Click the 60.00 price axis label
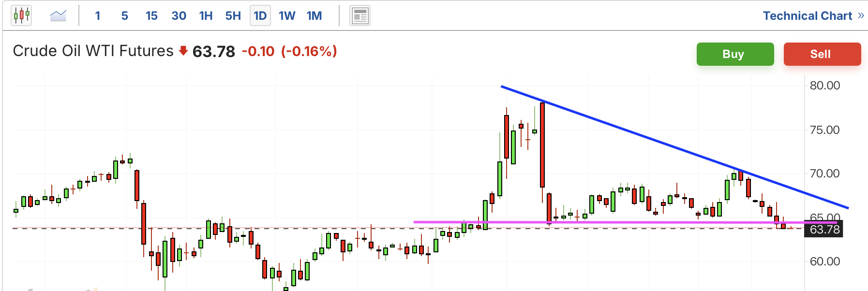 click(825, 262)
